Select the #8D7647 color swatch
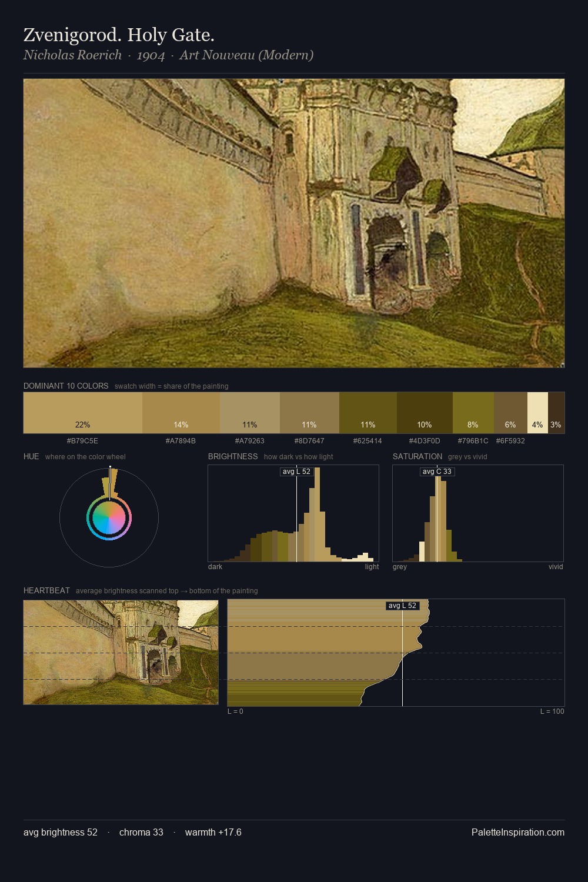Screen dimensions: 588x882 [x=309, y=413]
